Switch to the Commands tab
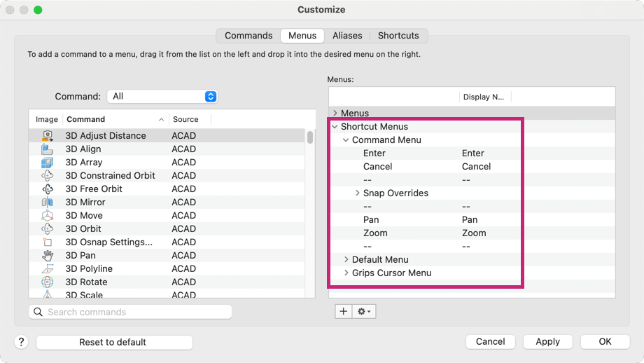The width and height of the screenshot is (644, 363). [248, 36]
